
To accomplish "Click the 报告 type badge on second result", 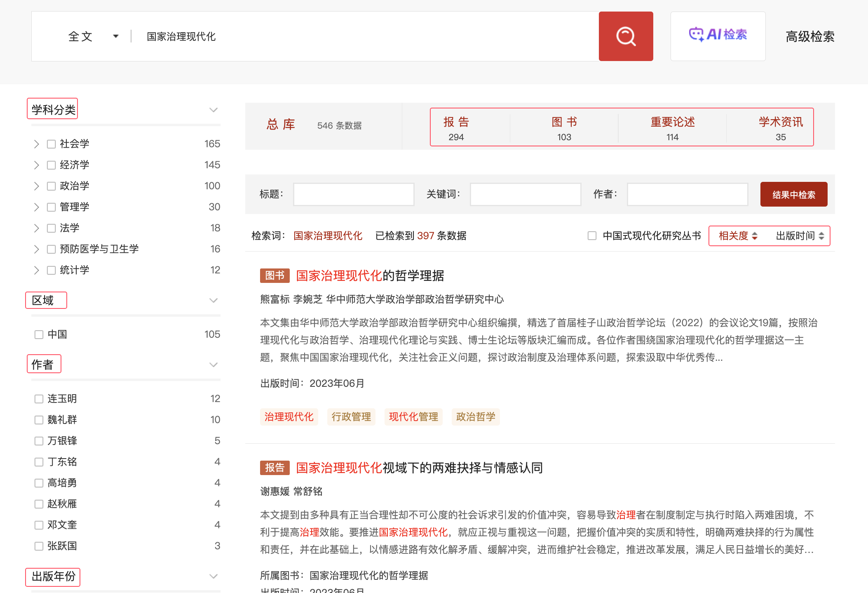I will coord(275,468).
